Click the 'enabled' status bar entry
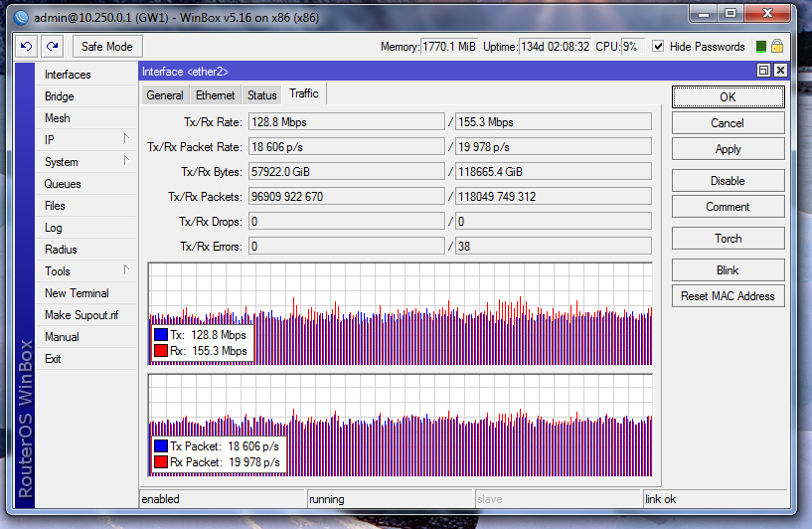 222,499
